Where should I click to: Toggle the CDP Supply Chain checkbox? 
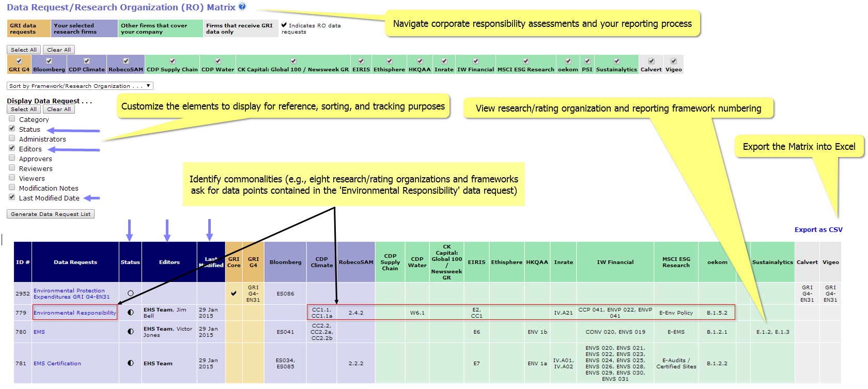(x=173, y=61)
